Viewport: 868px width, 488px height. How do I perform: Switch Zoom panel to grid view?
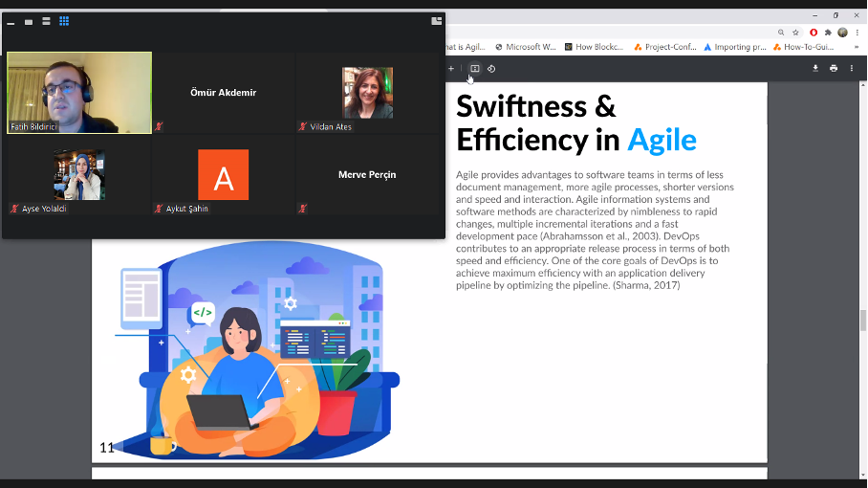(x=64, y=21)
